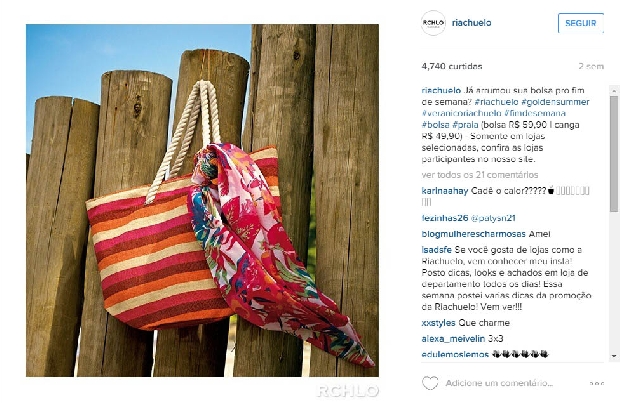Click the scrollbar up arrow
The height and width of the screenshot is (403, 620).
(x=614, y=91)
